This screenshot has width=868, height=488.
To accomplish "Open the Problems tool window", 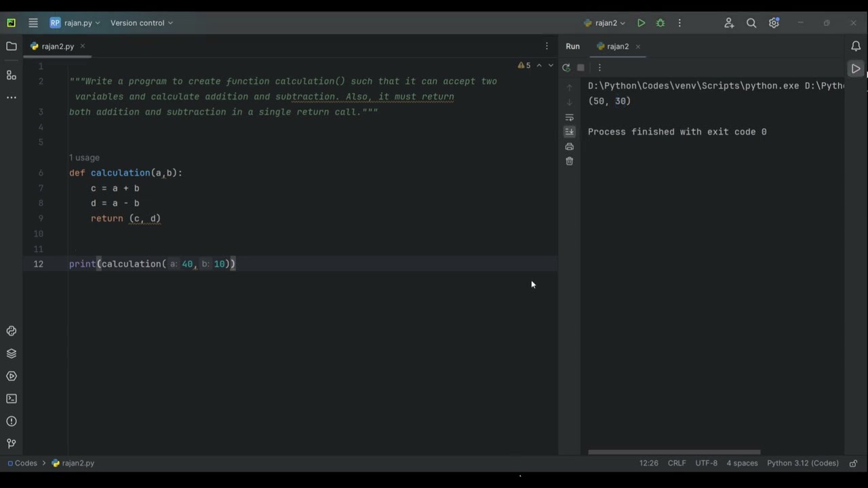I will click(x=12, y=421).
